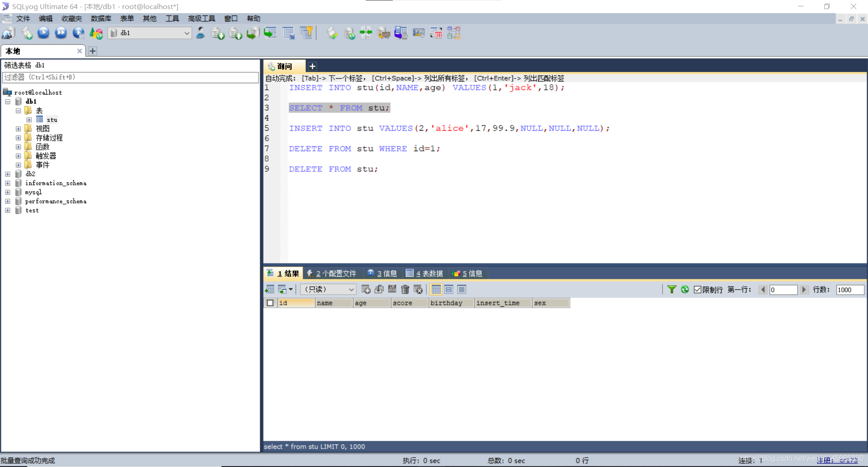Click green refresh result icon
The image size is (868, 467).
685,290
